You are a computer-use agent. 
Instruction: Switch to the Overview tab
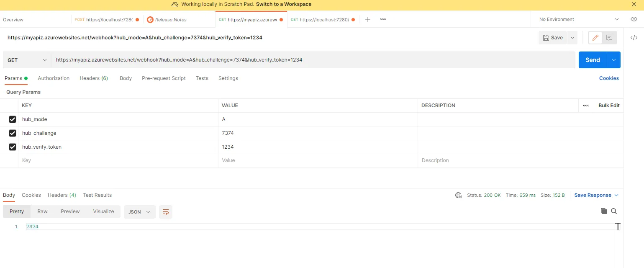click(13, 20)
